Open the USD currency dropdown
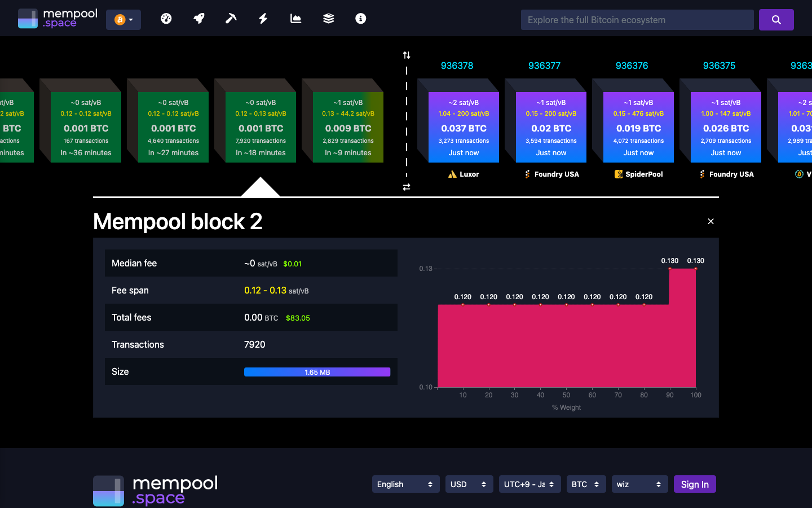The image size is (812, 508). pyautogui.click(x=469, y=484)
